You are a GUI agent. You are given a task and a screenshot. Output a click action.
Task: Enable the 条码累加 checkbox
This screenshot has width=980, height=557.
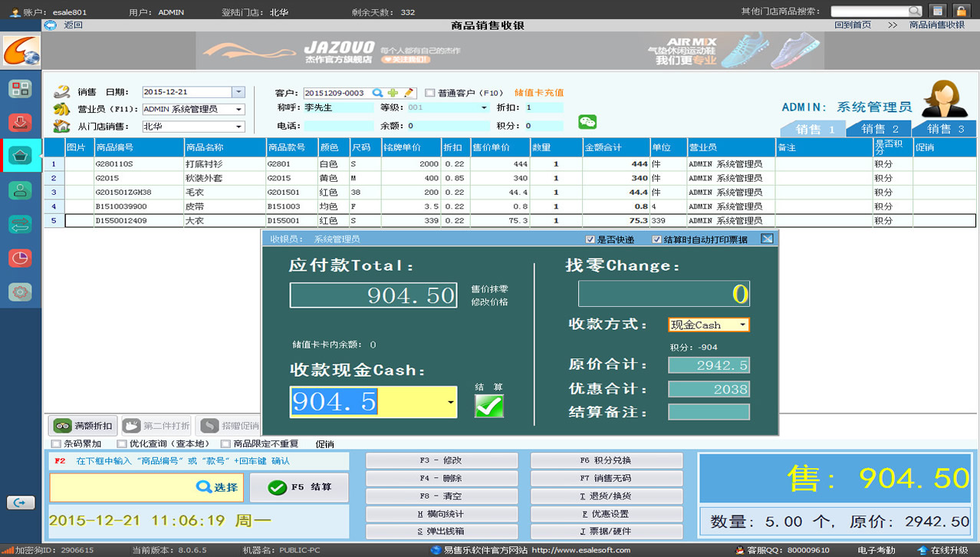(56, 443)
